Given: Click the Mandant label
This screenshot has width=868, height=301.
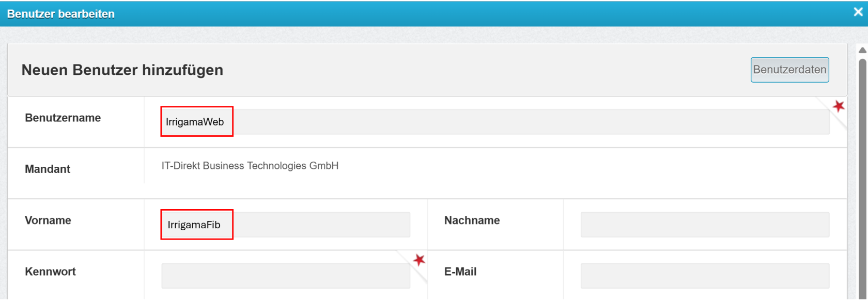Looking at the screenshot, I should 48,169.
